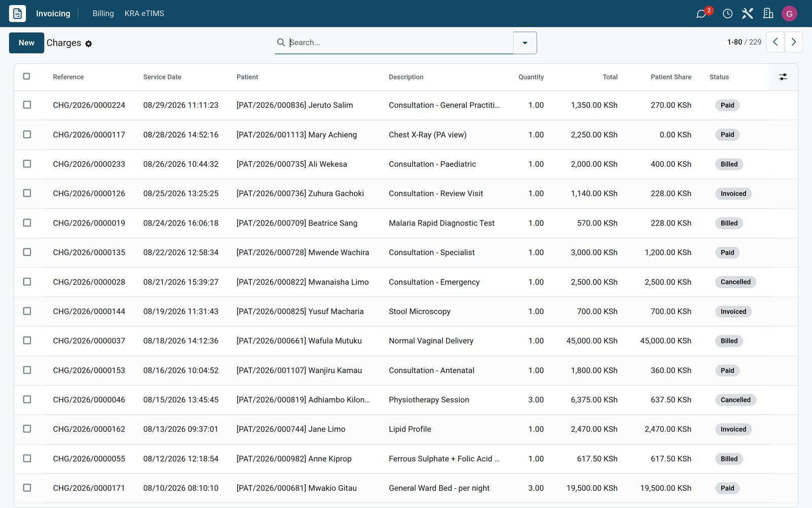Click service date 08/13/2026 09:37:01
812x508 pixels.
point(181,429)
